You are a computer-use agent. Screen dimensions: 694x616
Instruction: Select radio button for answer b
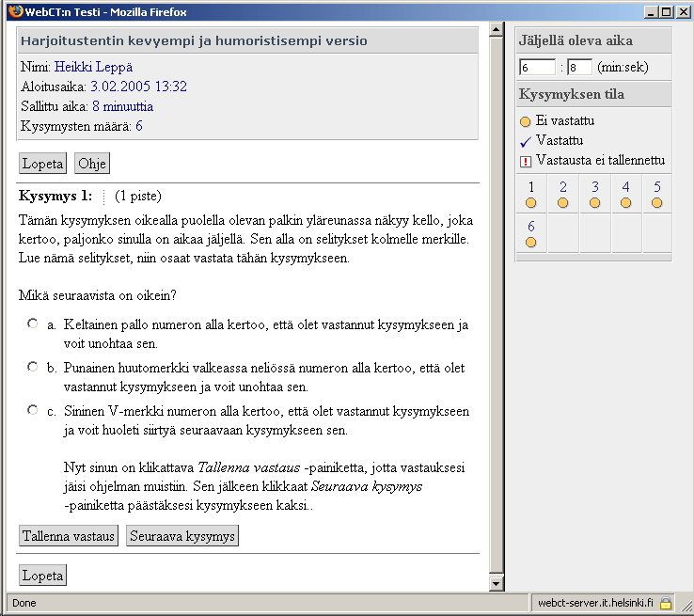click(x=32, y=367)
